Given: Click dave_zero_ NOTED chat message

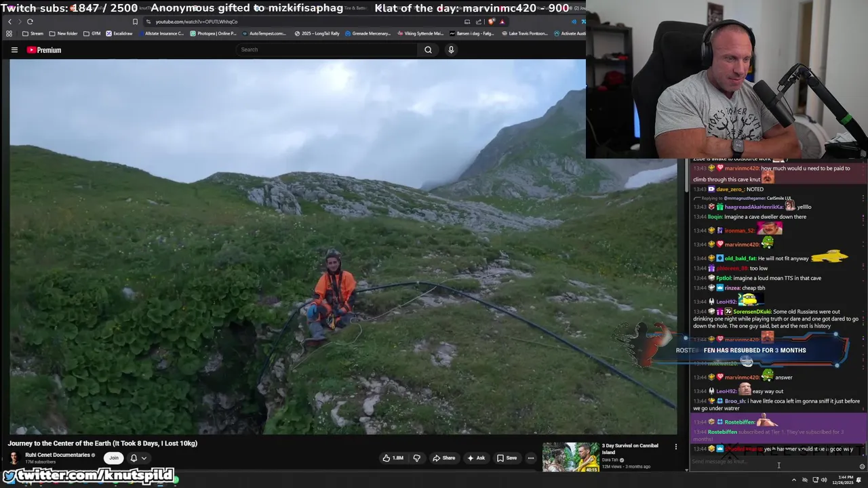Looking at the screenshot, I should pos(728,189).
